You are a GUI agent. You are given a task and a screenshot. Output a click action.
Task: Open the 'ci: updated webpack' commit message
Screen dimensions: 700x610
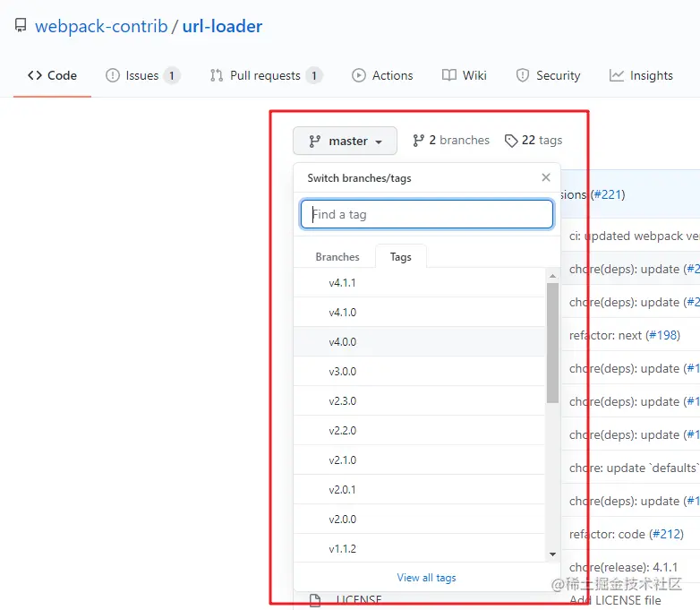pos(635,236)
